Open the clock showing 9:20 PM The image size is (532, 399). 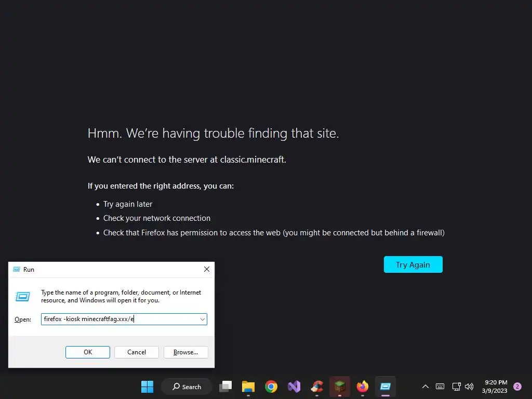495,387
